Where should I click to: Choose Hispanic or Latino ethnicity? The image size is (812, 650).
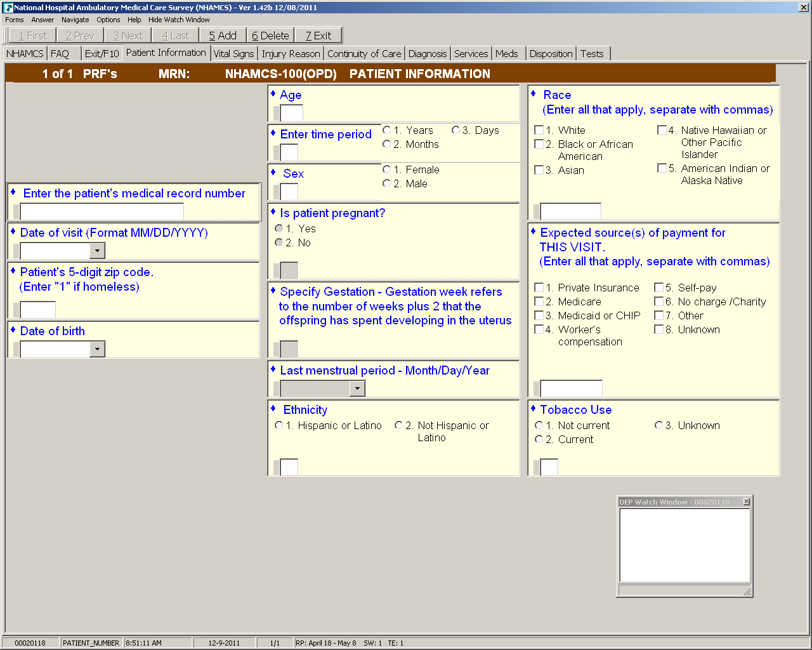click(278, 425)
